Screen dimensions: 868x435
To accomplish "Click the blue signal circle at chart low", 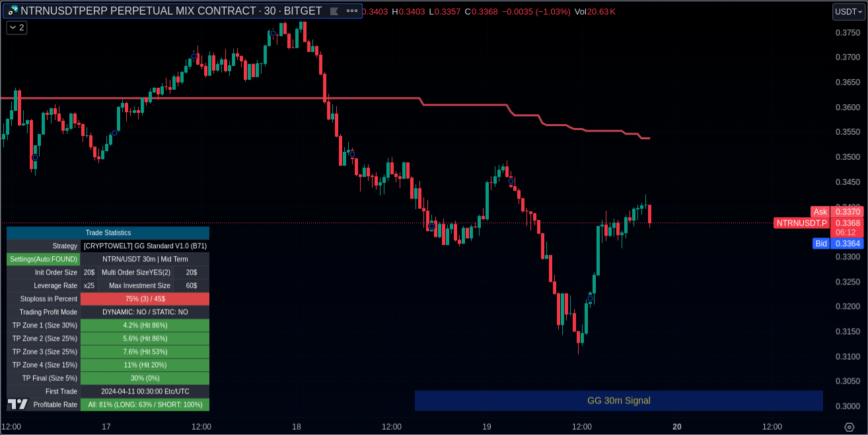I will pos(591,299).
